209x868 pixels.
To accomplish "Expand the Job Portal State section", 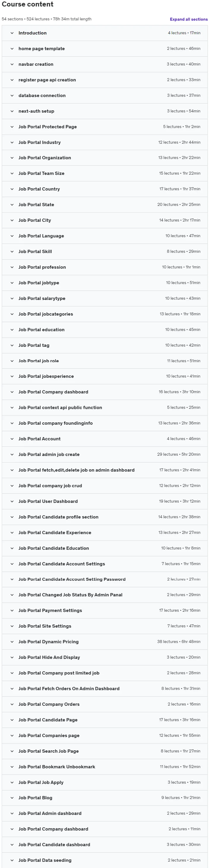I will point(105,204).
